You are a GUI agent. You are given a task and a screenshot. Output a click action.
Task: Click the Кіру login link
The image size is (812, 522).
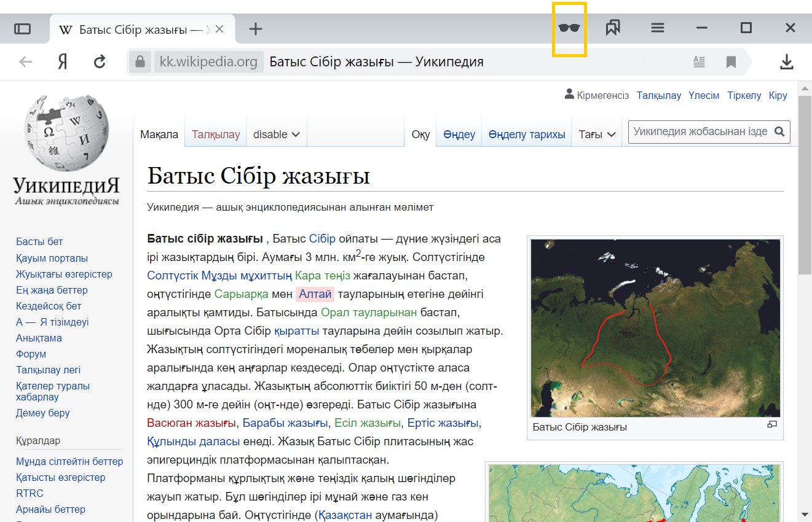click(778, 95)
